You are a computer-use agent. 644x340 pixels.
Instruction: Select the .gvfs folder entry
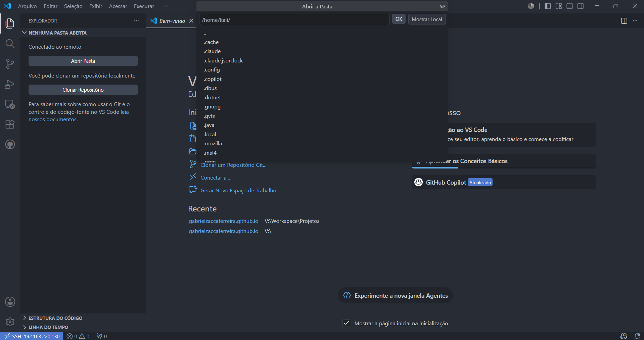(322, 116)
